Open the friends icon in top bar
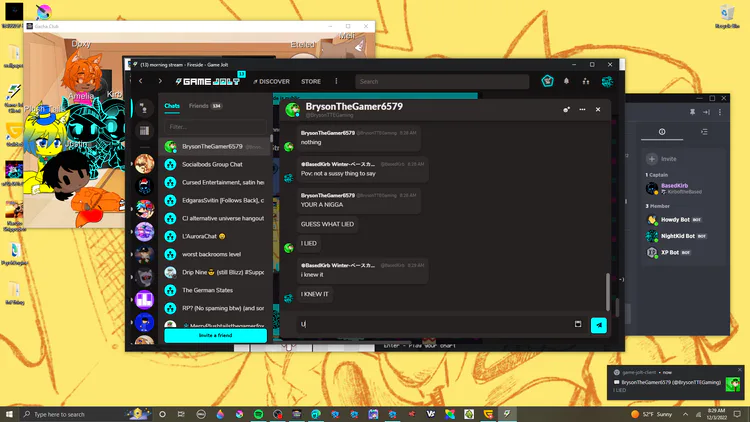This screenshot has height=422, width=750. pos(586,82)
